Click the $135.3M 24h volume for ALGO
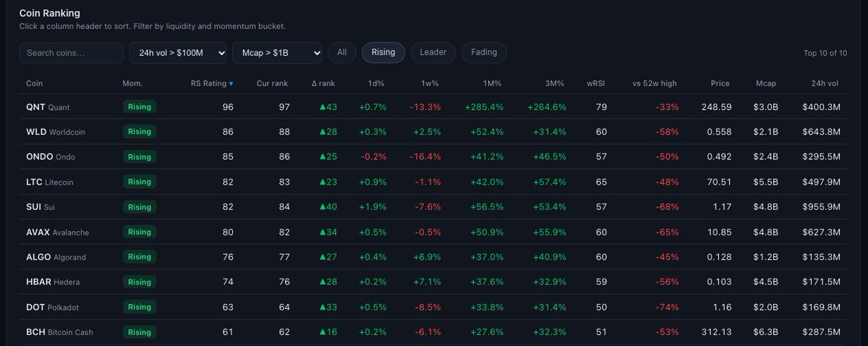This screenshot has width=868, height=346. [x=821, y=257]
